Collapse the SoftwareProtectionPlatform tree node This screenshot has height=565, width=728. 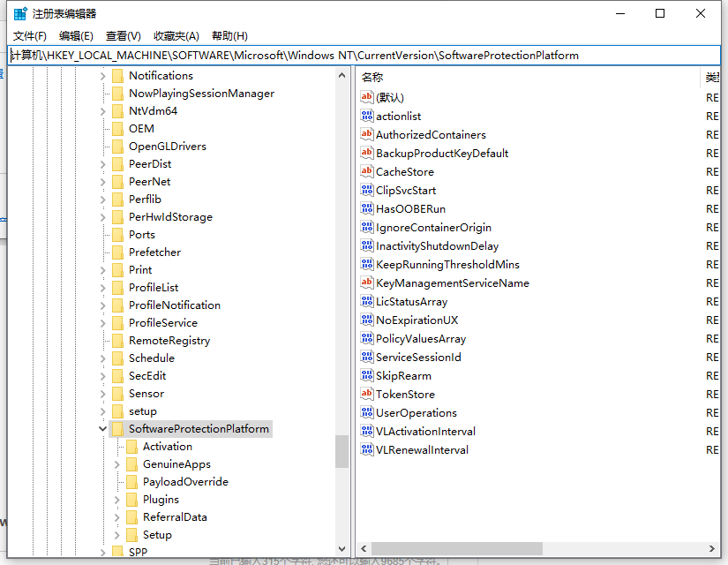[103, 429]
